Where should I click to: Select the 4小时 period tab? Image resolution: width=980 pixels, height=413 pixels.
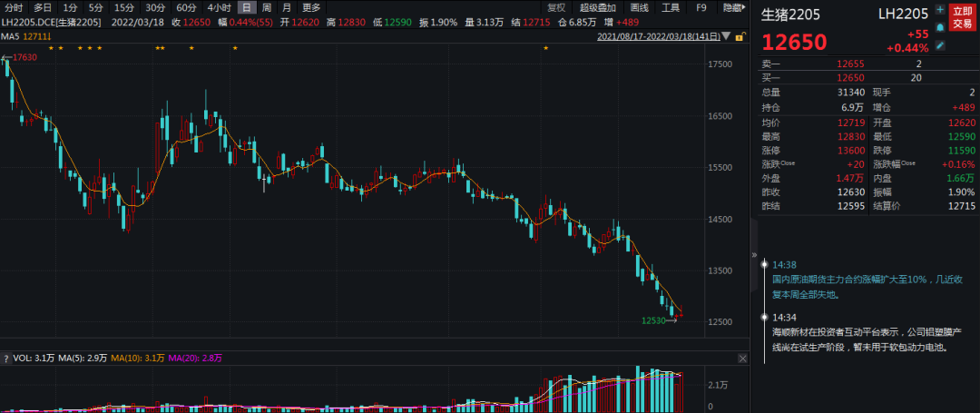coord(219,7)
